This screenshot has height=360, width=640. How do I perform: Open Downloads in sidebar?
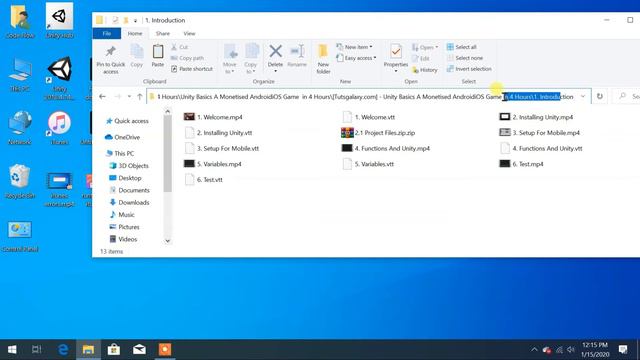pyautogui.click(x=129, y=202)
